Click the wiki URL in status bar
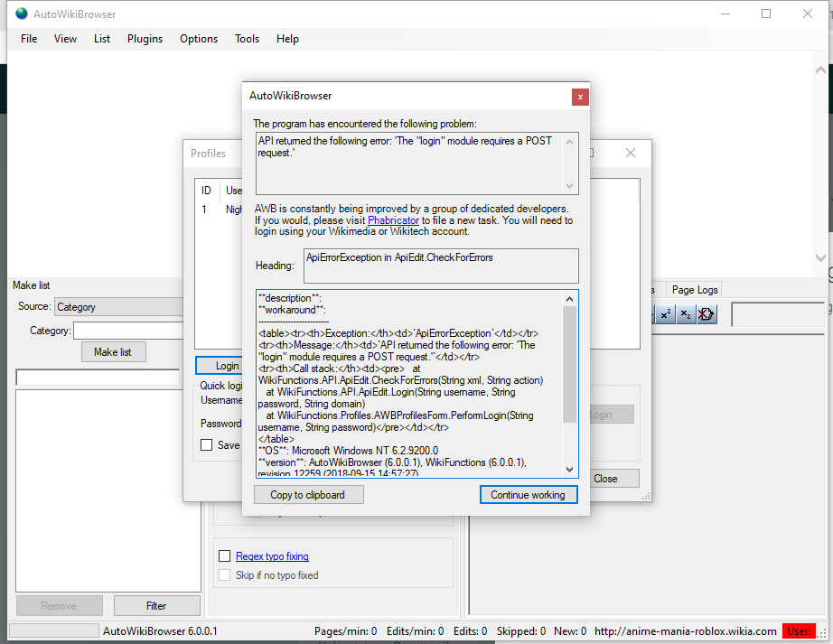Viewport: 833px width, 644px height. (x=686, y=631)
